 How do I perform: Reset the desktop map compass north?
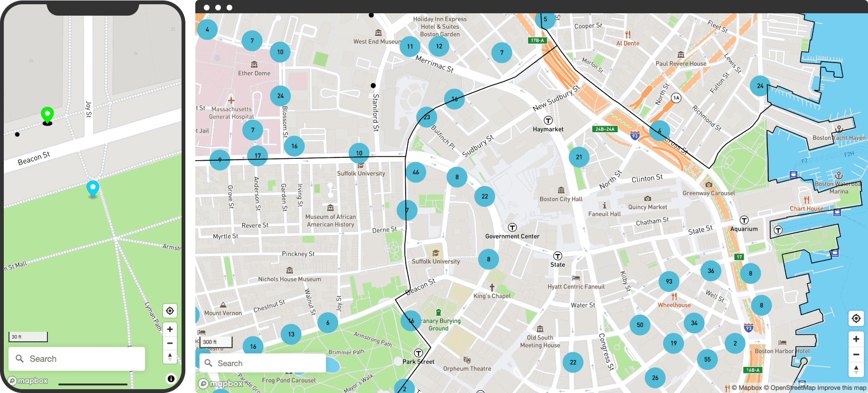pos(856,369)
